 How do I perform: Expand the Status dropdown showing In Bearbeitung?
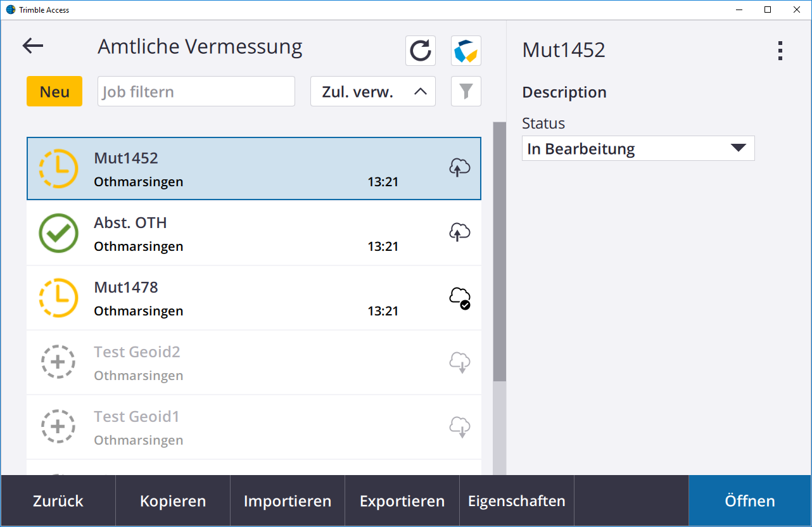(x=638, y=148)
